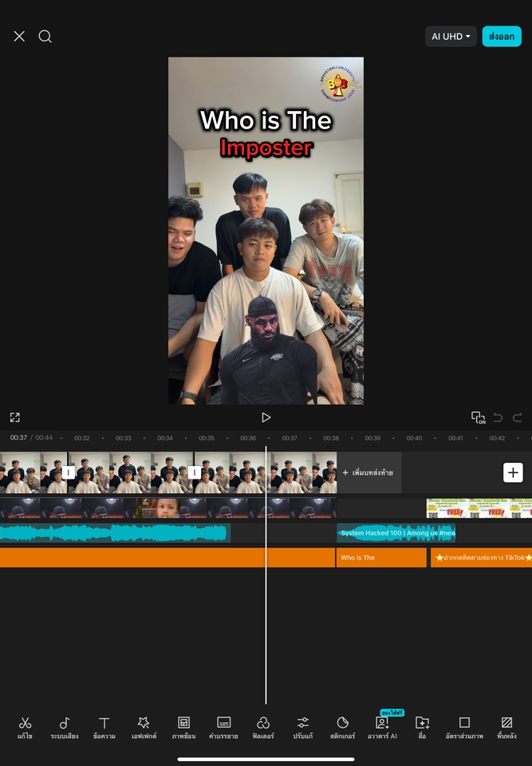Tap the championship logo sticker in preview
The image size is (532, 766).
(340, 83)
